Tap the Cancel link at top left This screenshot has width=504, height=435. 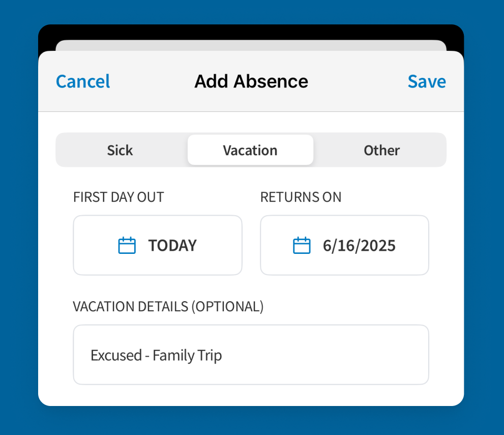coord(82,81)
